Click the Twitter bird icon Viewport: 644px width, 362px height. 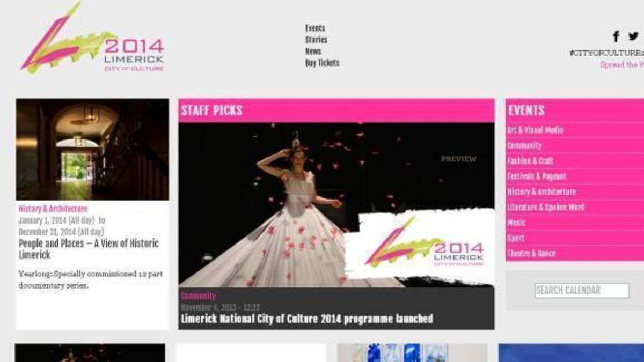[x=633, y=36]
